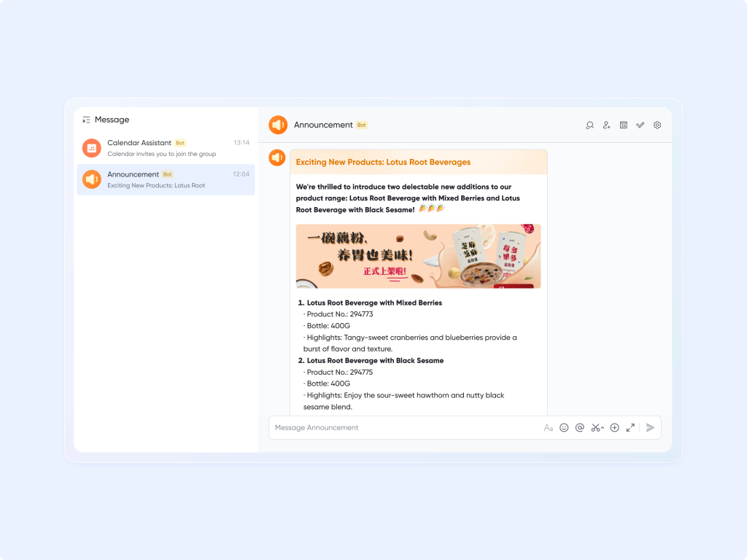Expand the message editor to full size
The image size is (747, 560).
click(630, 427)
